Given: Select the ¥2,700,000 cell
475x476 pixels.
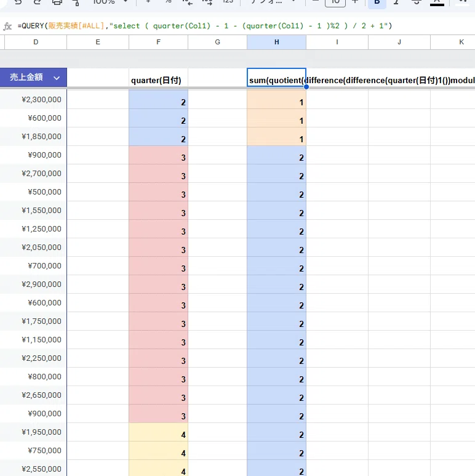Looking at the screenshot, I should [33, 174].
